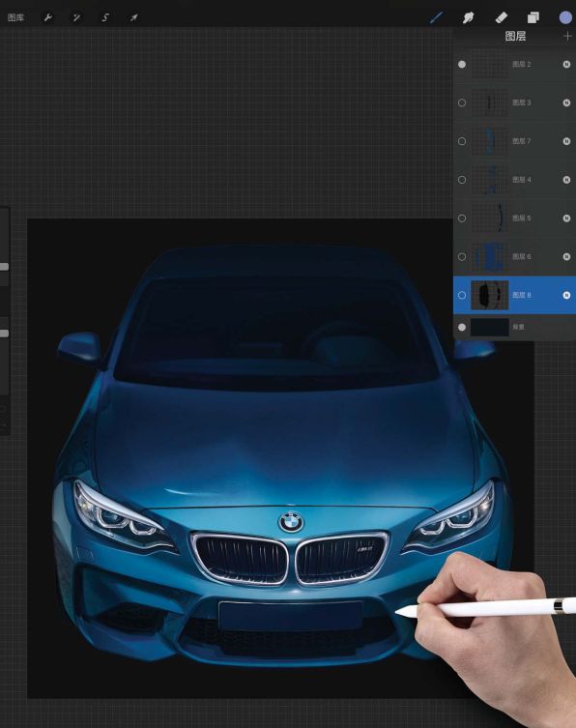Toggle visibility of the 背景 layer

[462, 328]
